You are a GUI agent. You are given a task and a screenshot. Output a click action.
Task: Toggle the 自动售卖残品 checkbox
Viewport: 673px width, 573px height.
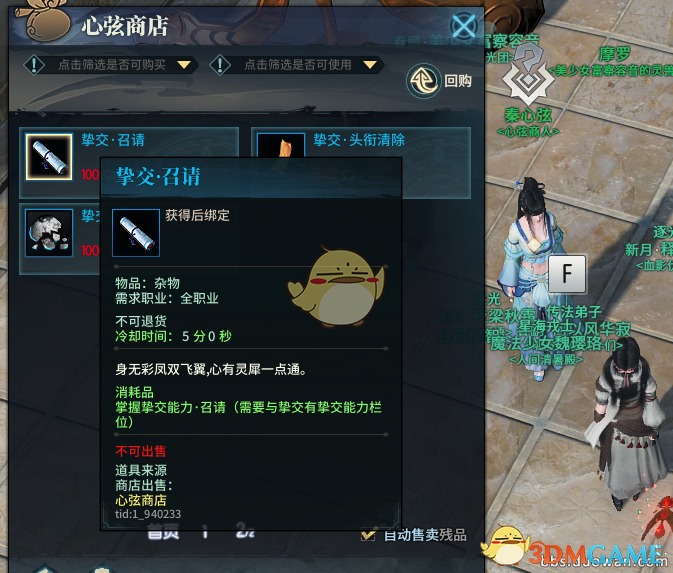click(x=368, y=534)
